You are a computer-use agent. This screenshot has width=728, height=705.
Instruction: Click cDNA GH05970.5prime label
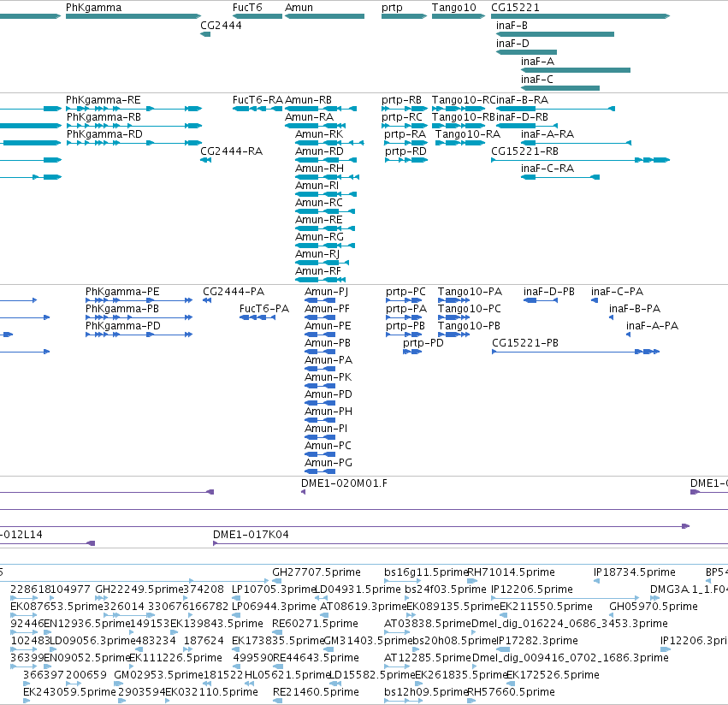tap(654, 607)
